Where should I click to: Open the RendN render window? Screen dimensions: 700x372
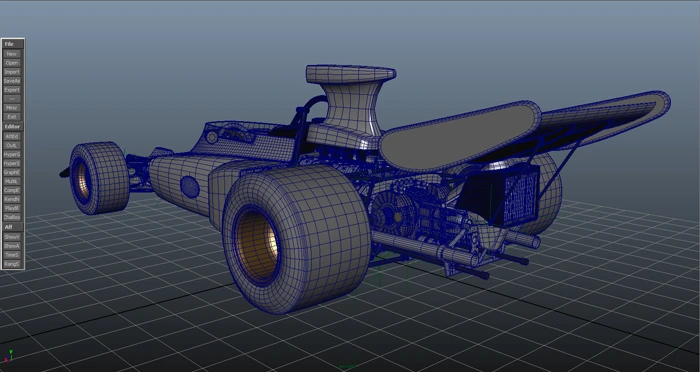12,199
